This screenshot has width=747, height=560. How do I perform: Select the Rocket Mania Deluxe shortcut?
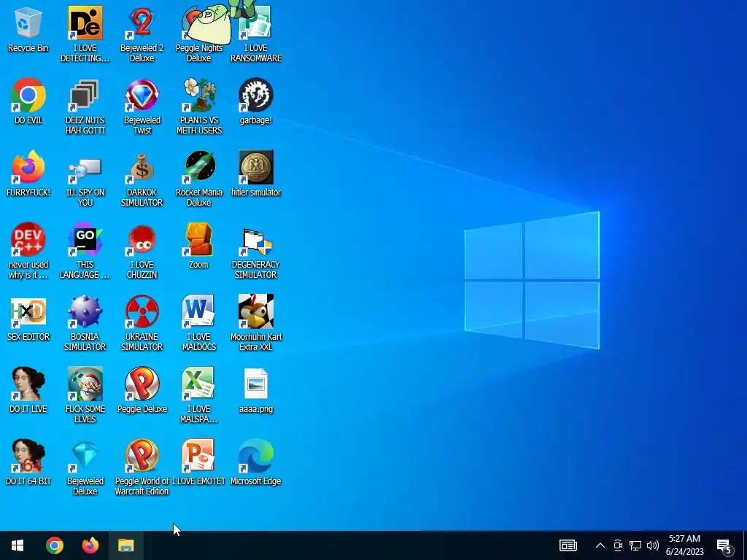[x=199, y=179]
